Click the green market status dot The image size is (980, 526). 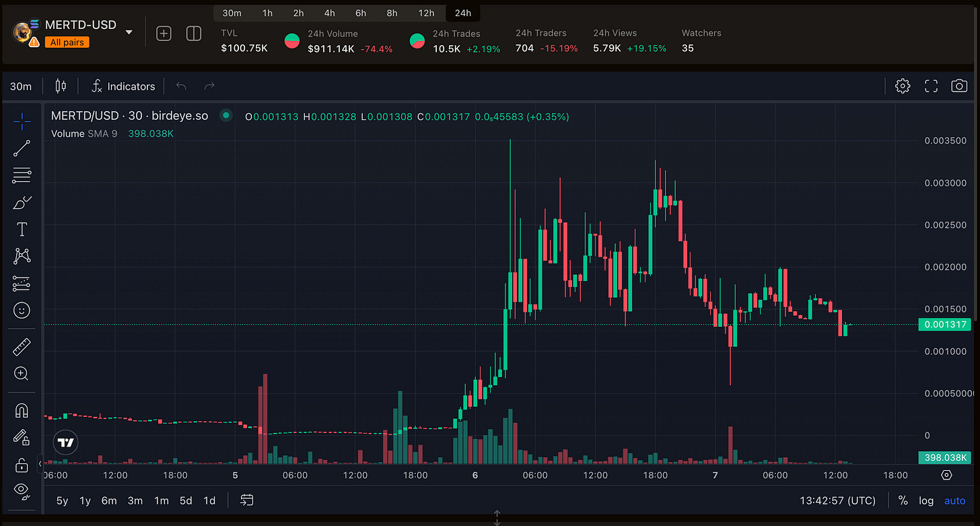(x=226, y=116)
